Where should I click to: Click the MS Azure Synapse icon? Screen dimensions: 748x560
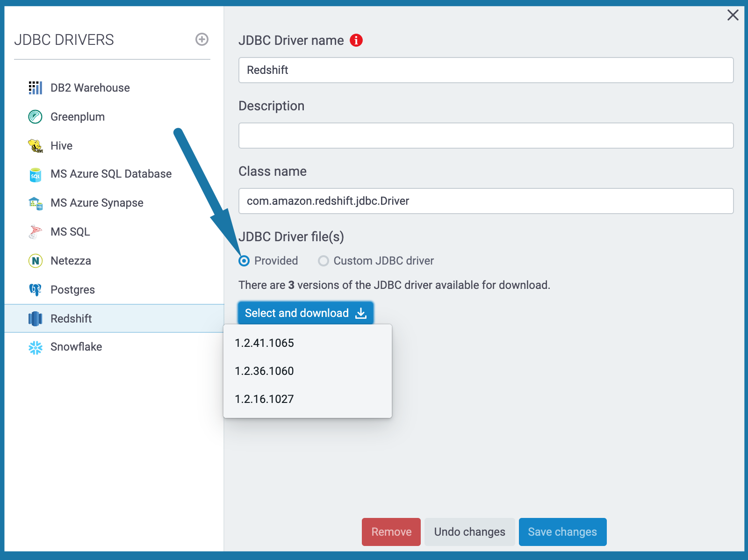click(x=36, y=203)
